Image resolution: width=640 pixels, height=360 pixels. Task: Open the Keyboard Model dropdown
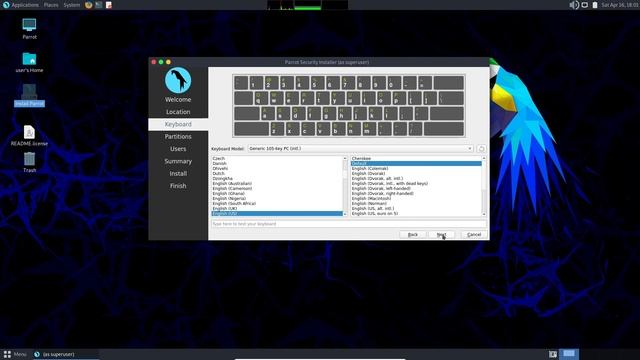click(360, 149)
